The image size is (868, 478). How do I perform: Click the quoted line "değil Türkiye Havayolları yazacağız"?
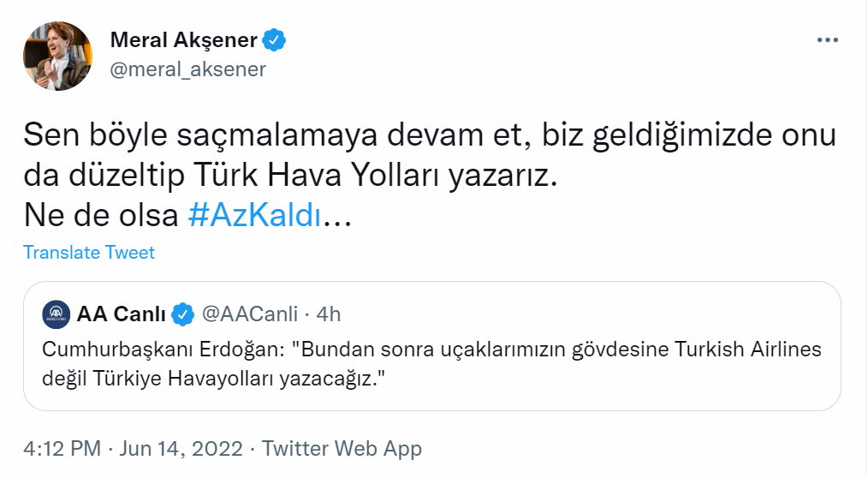(x=211, y=379)
